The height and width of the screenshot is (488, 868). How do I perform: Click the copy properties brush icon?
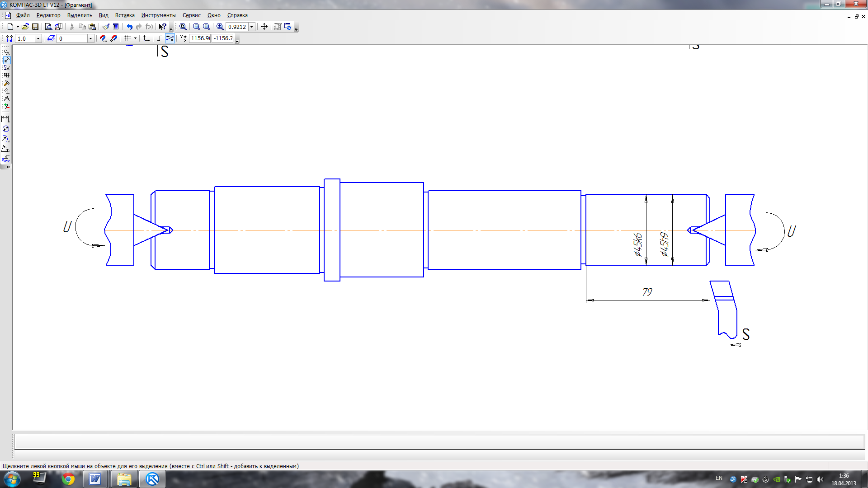pyautogui.click(x=106, y=27)
